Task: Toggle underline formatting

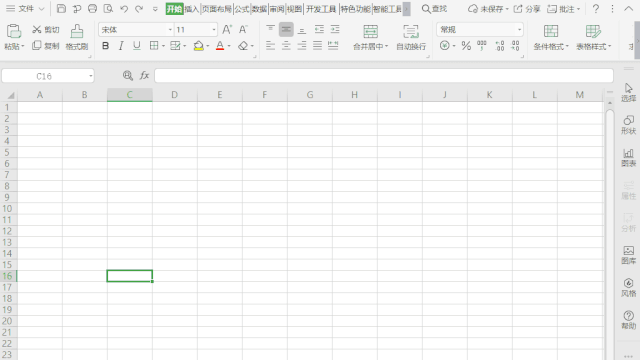Action: pos(137,46)
